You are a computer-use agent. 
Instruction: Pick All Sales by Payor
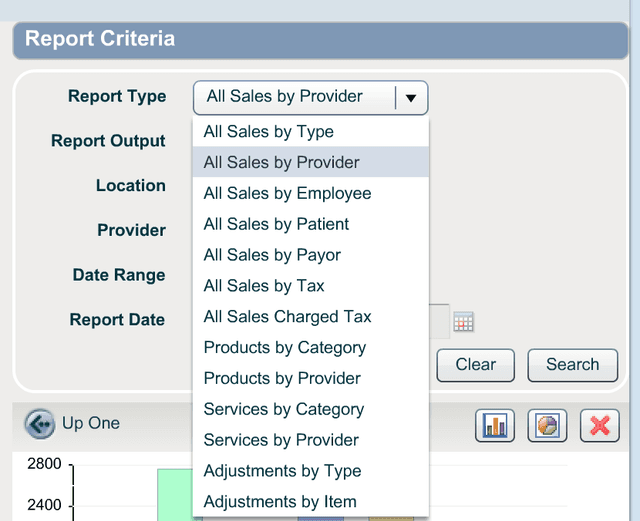[x=311, y=255]
